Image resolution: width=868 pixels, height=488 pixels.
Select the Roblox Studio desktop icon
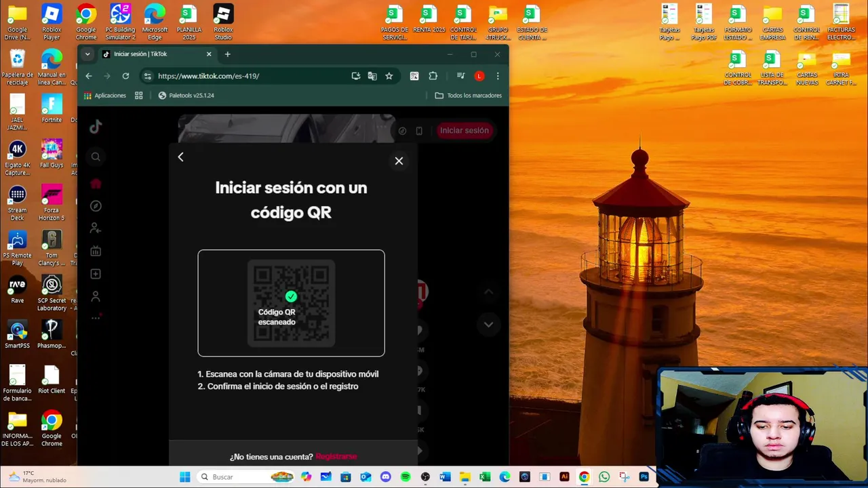[223, 22]
